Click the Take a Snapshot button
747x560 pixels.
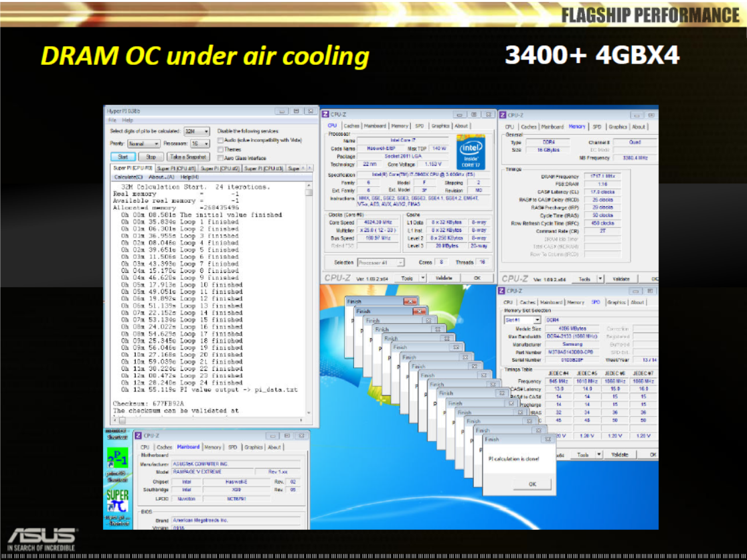(188, 157)
